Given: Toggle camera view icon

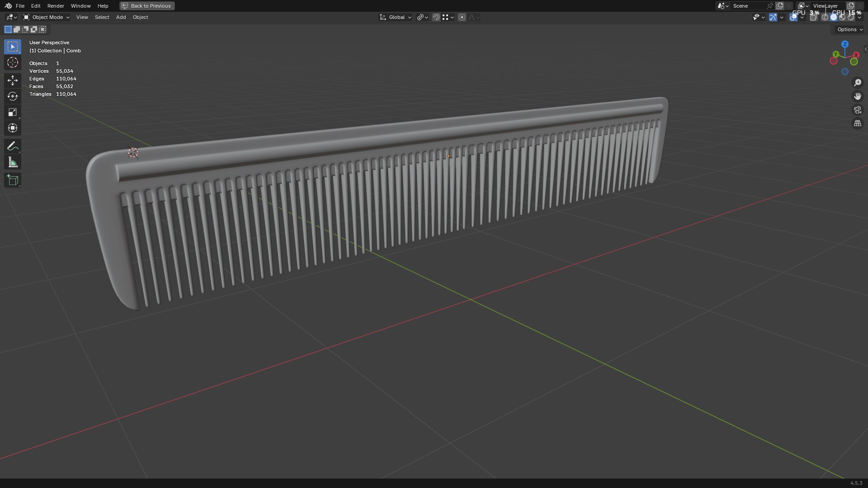Looking at the screenshot, I should point(857,110).
